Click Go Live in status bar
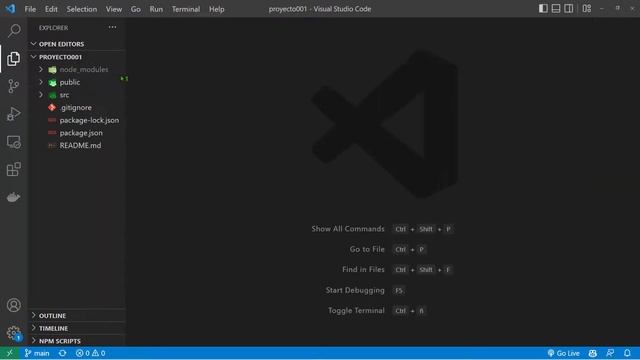The height and width of the screenshot is (360, 640). tap(564, 353)
